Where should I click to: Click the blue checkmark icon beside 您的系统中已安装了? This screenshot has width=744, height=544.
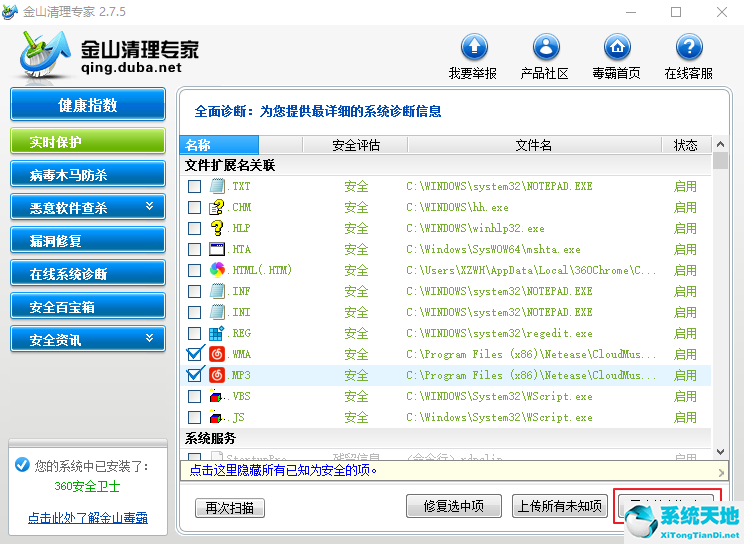pos(22,465)
